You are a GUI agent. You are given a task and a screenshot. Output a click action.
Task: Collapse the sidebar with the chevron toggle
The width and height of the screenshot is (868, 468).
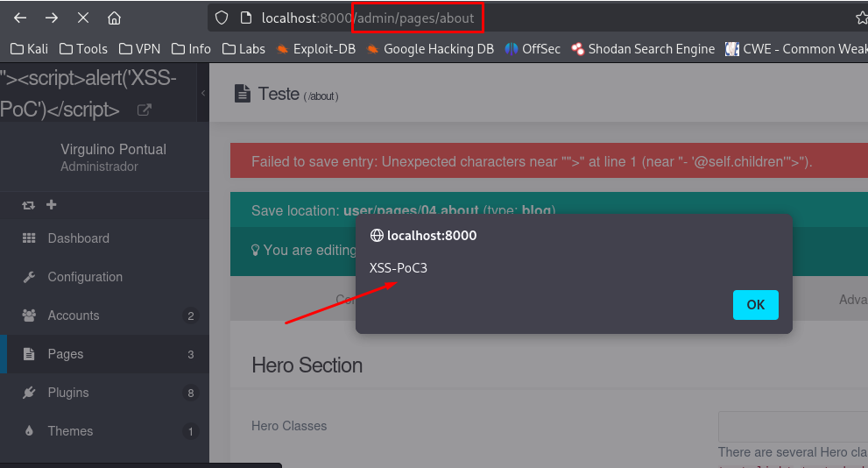(x=203, y=92)
